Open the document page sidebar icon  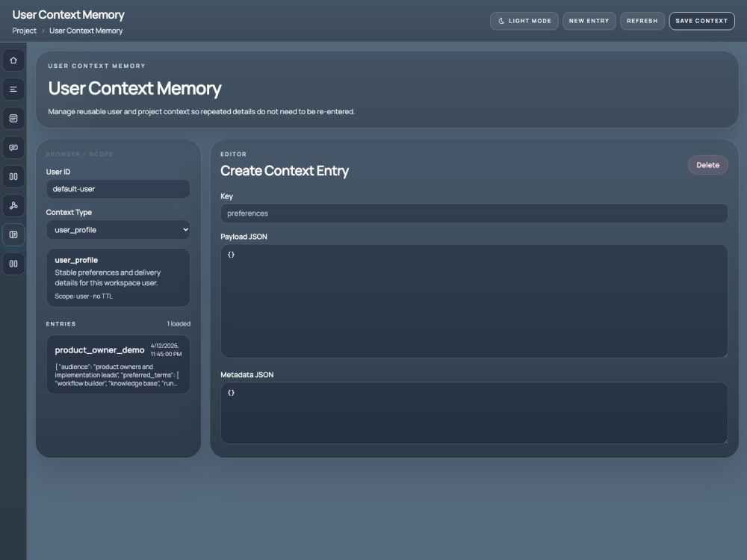[13, 119]
